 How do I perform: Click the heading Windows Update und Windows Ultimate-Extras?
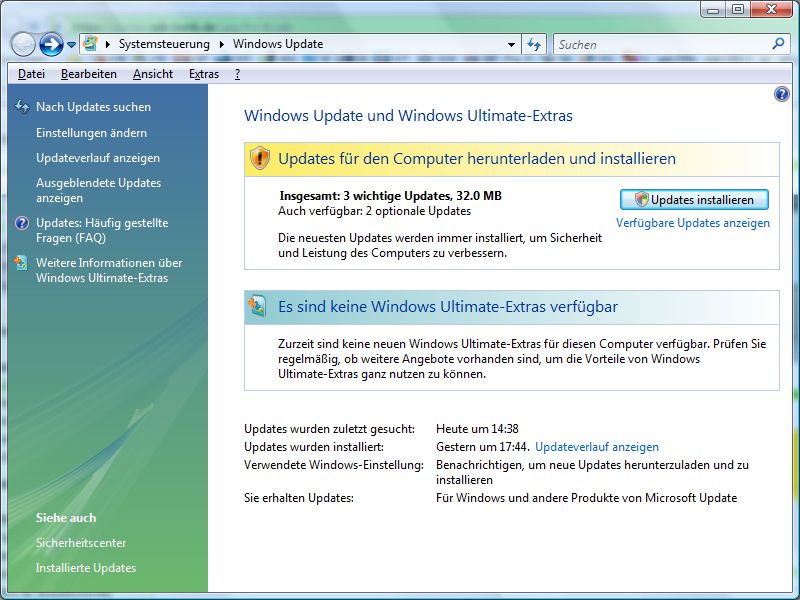click(409, 116)
